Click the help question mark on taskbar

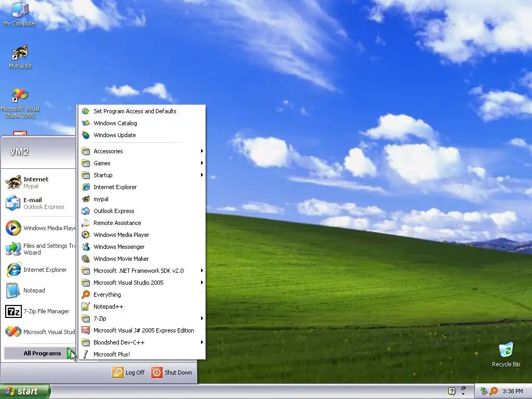tap(451, 391)
